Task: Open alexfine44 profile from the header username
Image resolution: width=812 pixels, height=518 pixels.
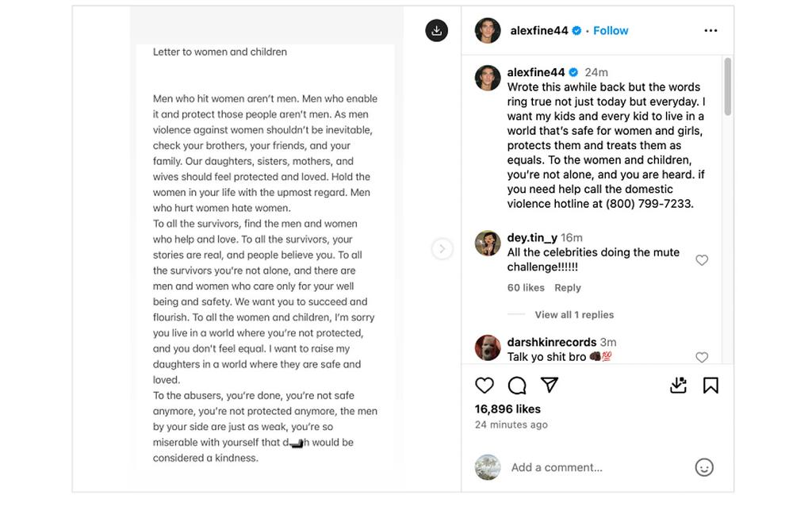Action: point(539,31)
